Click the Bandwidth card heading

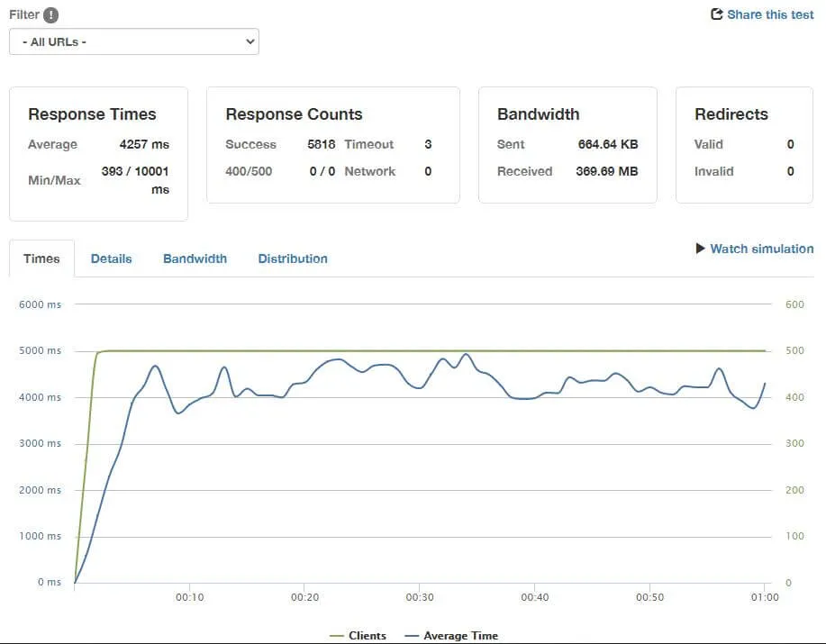tap(539, 114)
